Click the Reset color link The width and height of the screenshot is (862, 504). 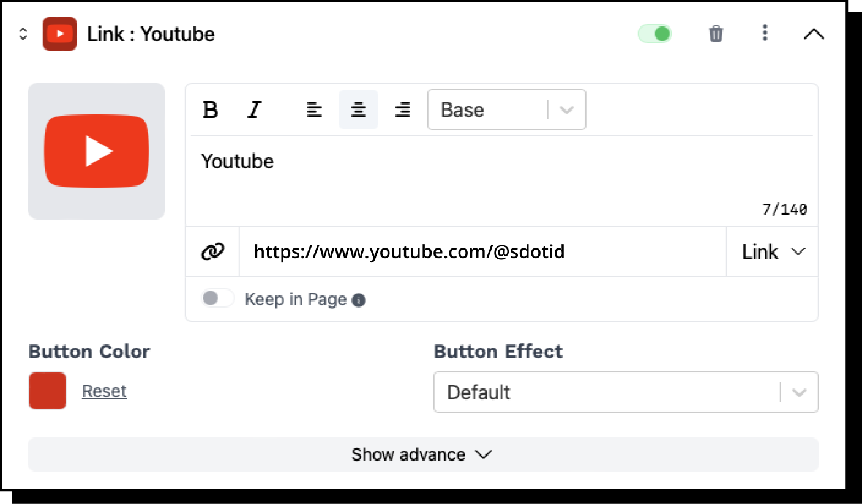click(x=104, y=391)
